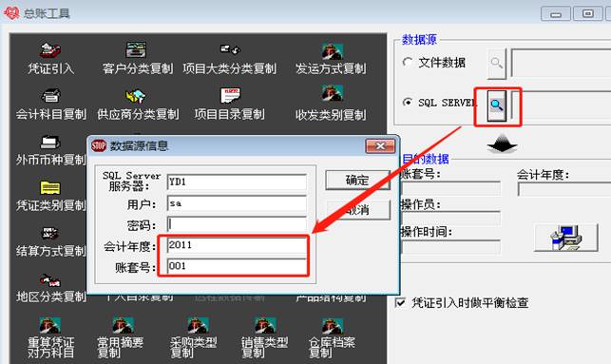
Task: Click the 文件数据 file browse magnifier icon
Action: coord(497,63)
